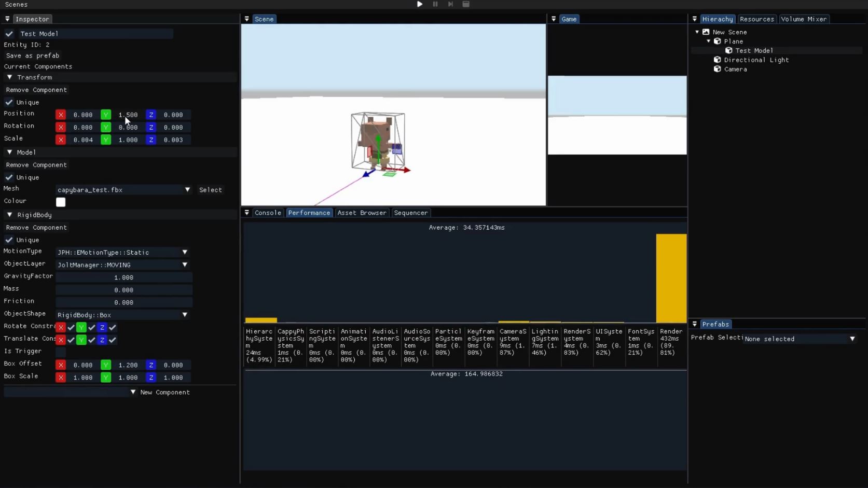
Task: Click the Pause icon in top toolbar
Action: click(x=435, y=4)
